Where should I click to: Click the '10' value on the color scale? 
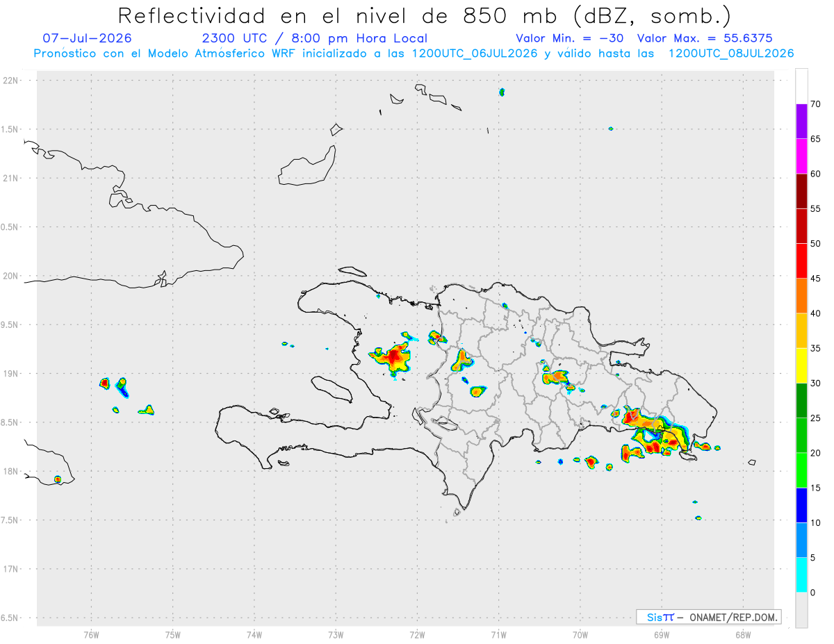click(x=816, y=522)
